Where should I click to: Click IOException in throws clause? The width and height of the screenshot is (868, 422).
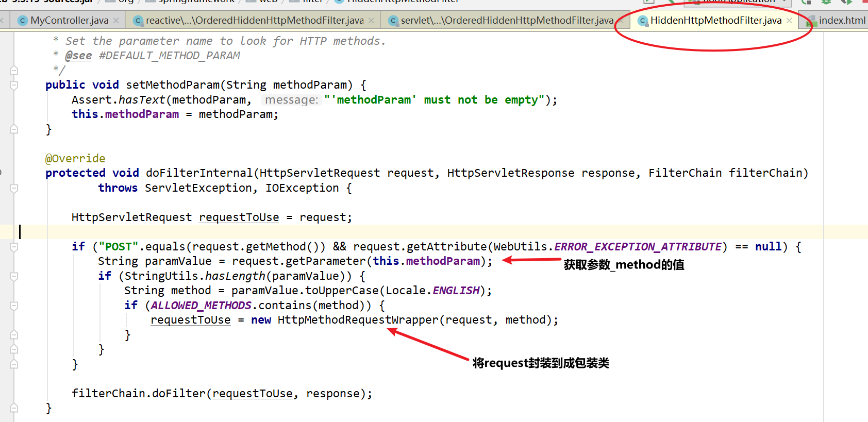coord(302,188)
